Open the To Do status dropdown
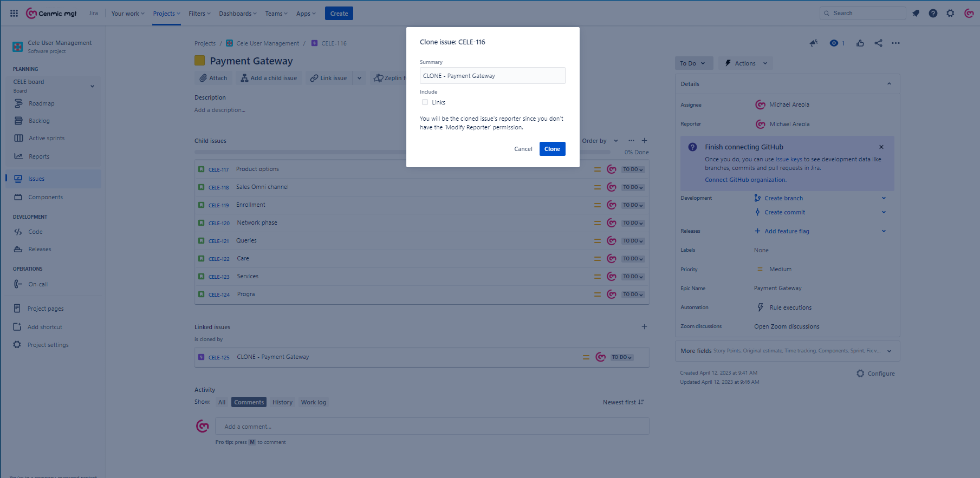Screen dimensions: 980x478 pyautogui.click(x=693, y=63)
